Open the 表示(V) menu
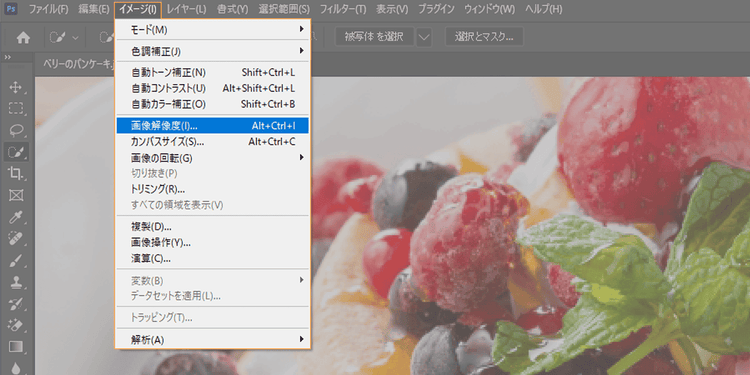 [392, 9]
